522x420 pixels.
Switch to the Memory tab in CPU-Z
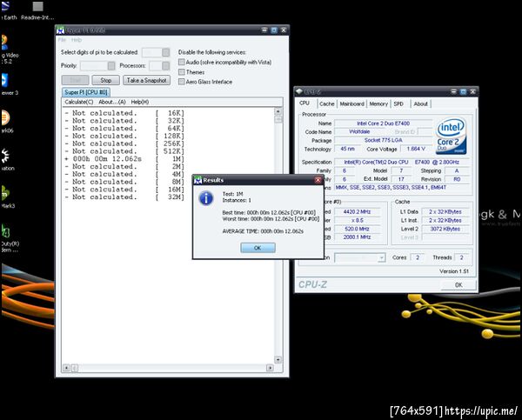coord(378,103)
